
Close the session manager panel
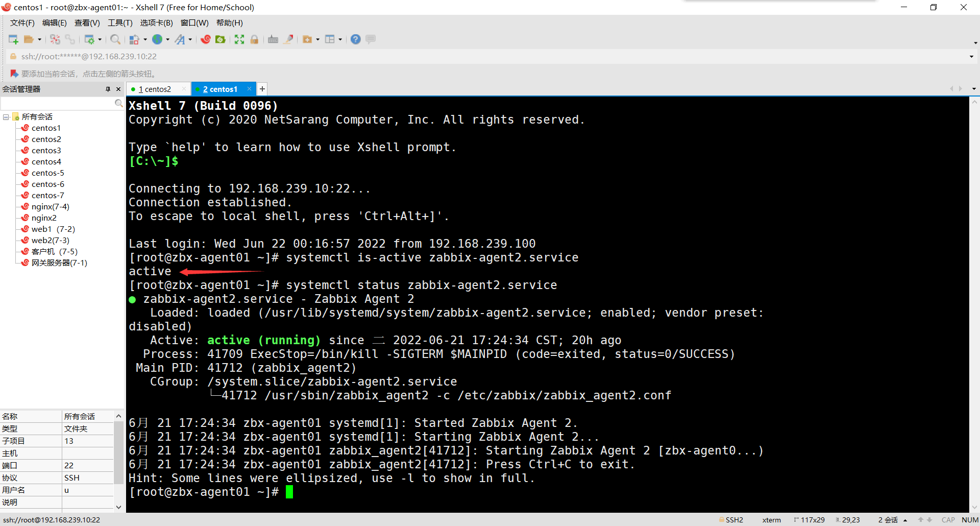click(118, 89)
